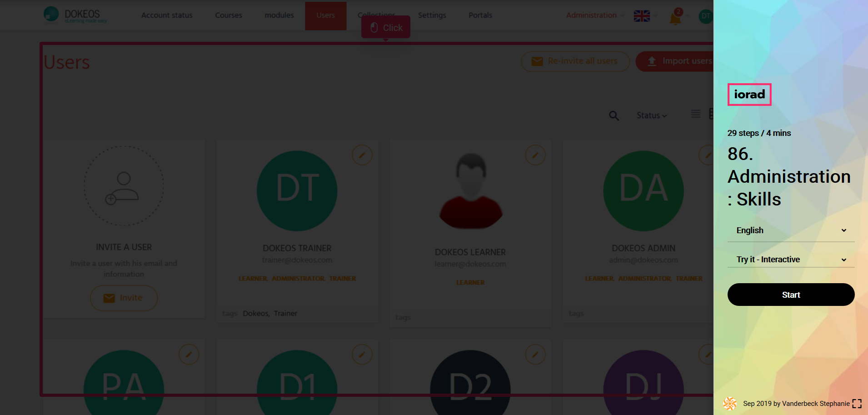Screen dimensions: 868x415
Task: Click the UK flag language icon
Action: [x=642, y=16]
